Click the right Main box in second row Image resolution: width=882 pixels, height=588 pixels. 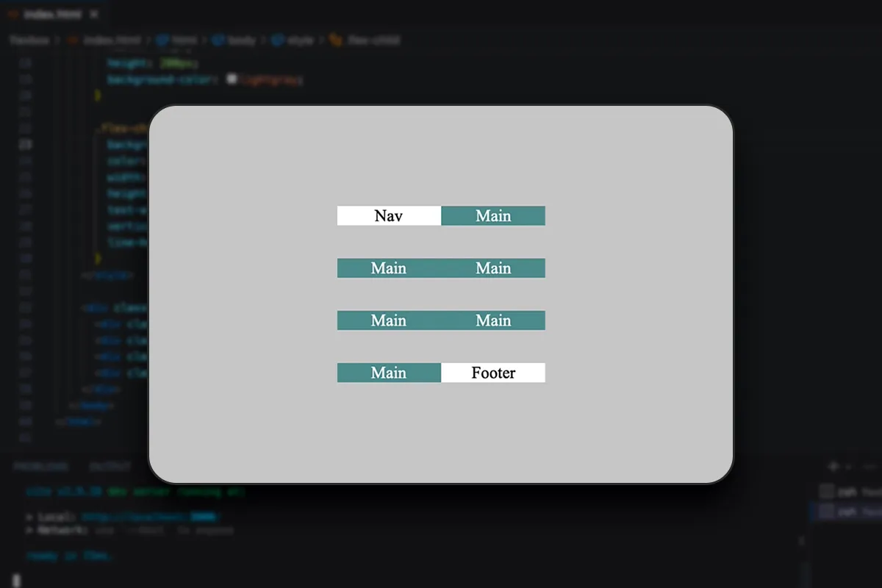[493, 268]
